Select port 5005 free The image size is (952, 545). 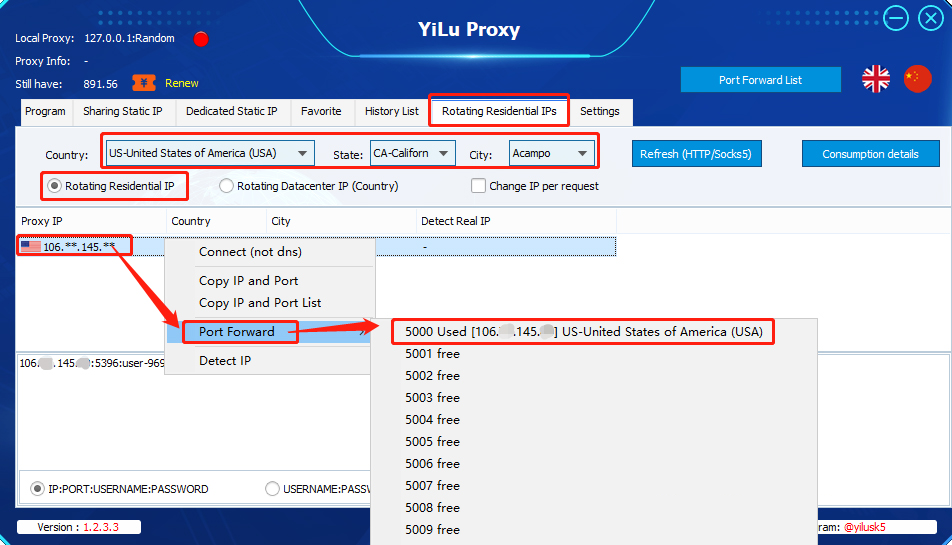(432, 441)
